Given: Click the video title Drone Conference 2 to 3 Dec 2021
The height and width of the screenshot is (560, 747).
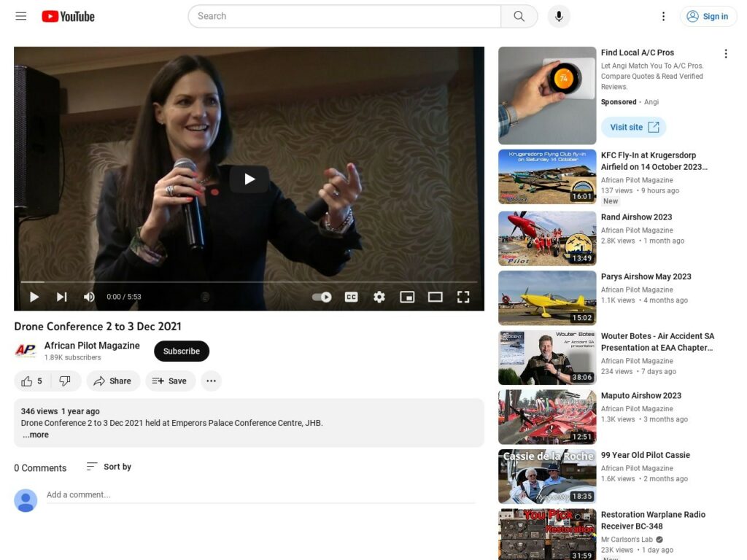Looking at the screenshot, I should click(98, 327).
